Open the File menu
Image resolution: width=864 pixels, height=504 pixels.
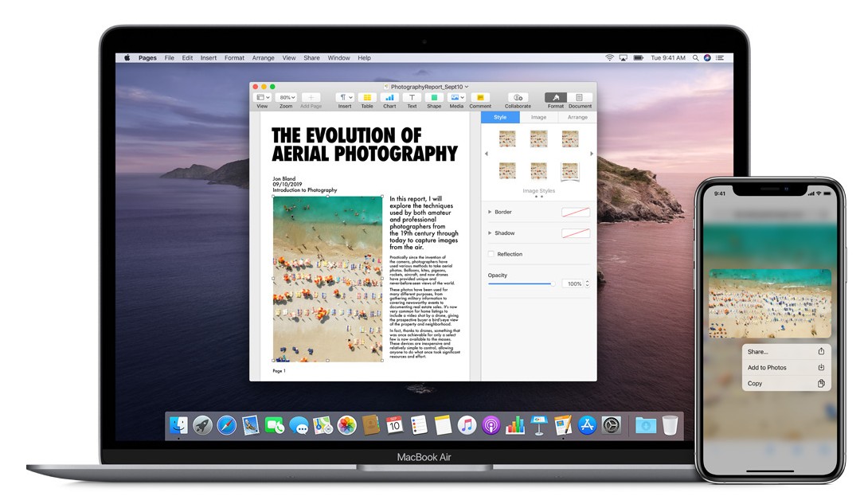point(169,57)
